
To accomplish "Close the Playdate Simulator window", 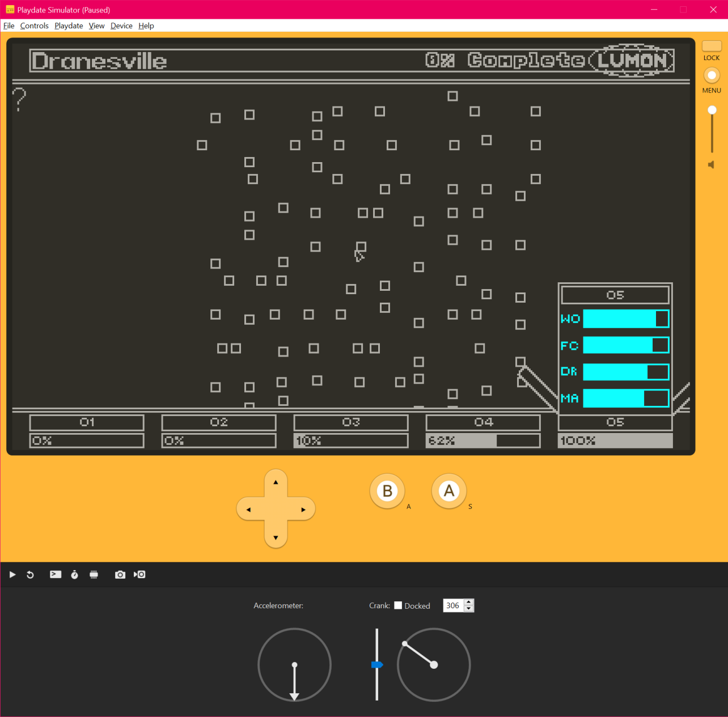I will pyautogui.click(x=713, y=10).
